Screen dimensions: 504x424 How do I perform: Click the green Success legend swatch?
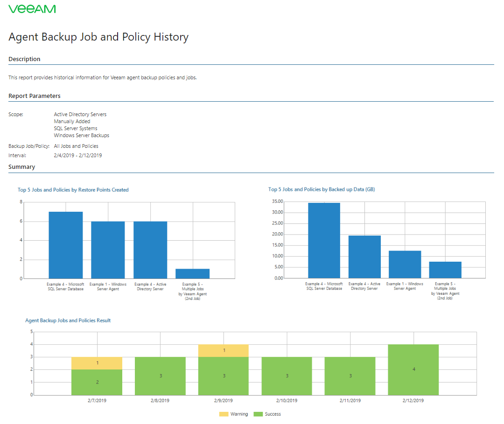pyautogui.click(x=258, y=414)
